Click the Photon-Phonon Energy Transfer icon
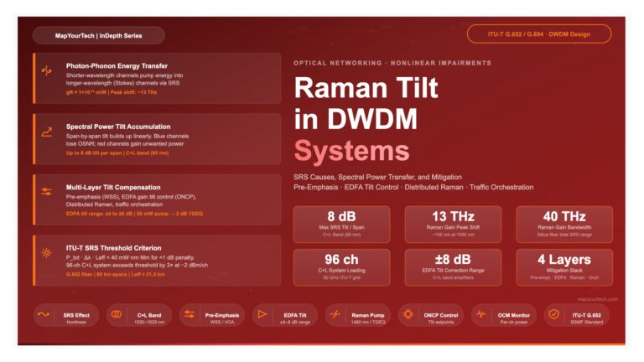Screen dimensions: 644x362 click(x=46, y=71)
